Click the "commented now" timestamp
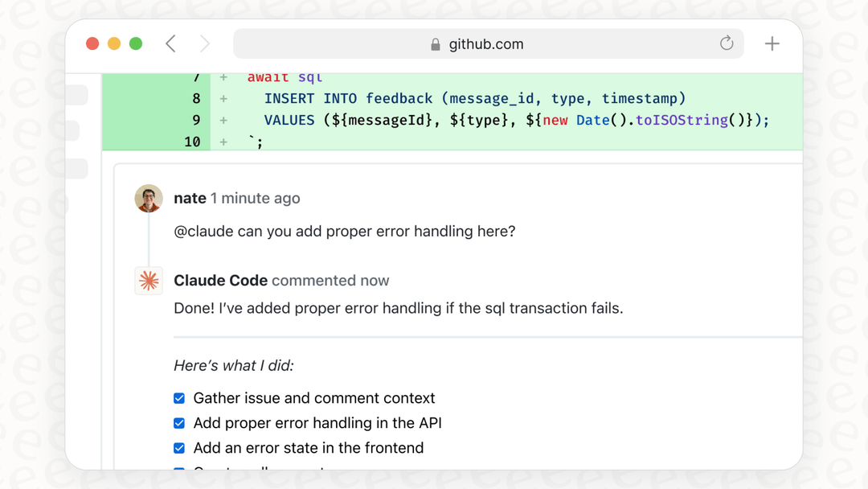 point(330,281)
